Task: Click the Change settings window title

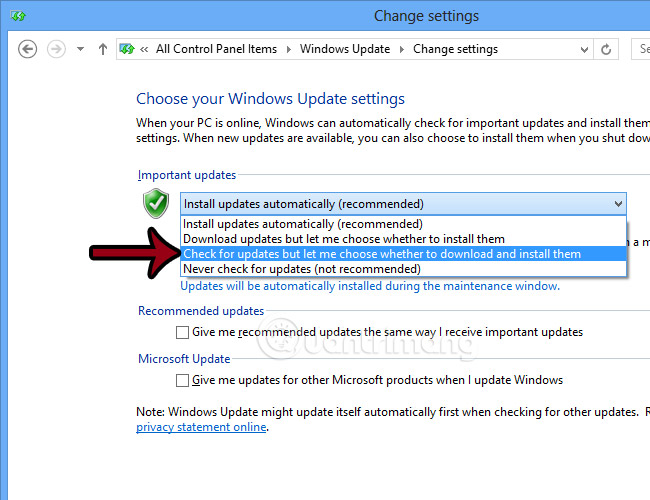Action: (x=426, y=16)
